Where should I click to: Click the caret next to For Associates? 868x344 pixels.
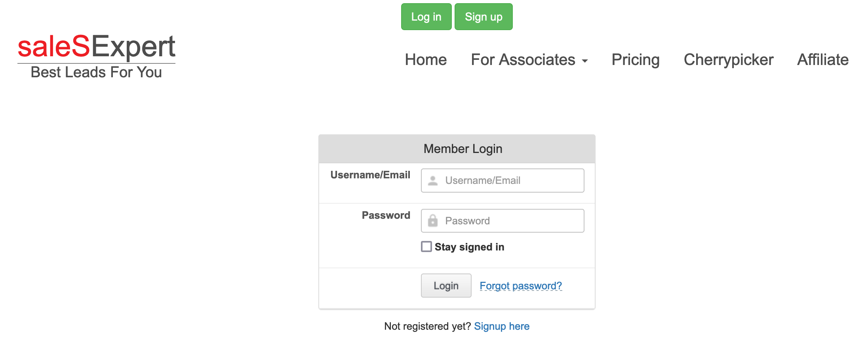tap(586, 61)
